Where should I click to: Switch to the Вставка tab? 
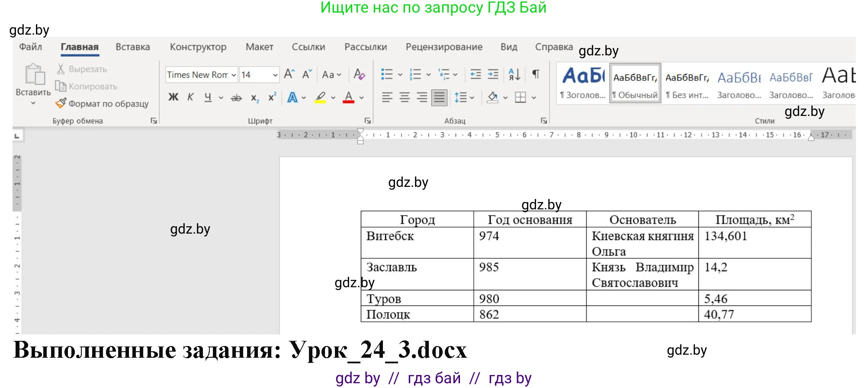[x=133, y=47]
